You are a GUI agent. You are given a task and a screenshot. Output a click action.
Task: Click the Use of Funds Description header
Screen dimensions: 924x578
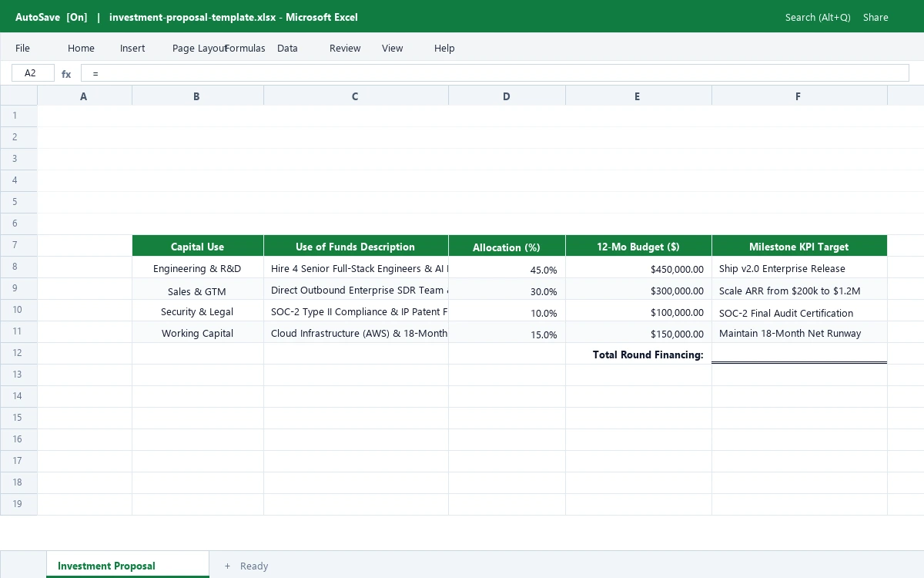356,246
